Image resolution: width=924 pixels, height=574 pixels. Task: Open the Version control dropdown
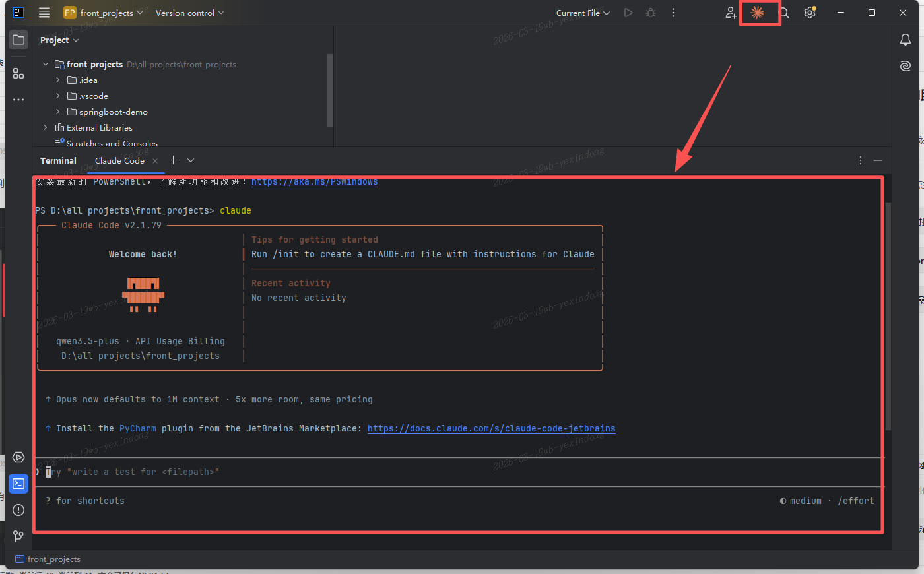tap(189, 13)
